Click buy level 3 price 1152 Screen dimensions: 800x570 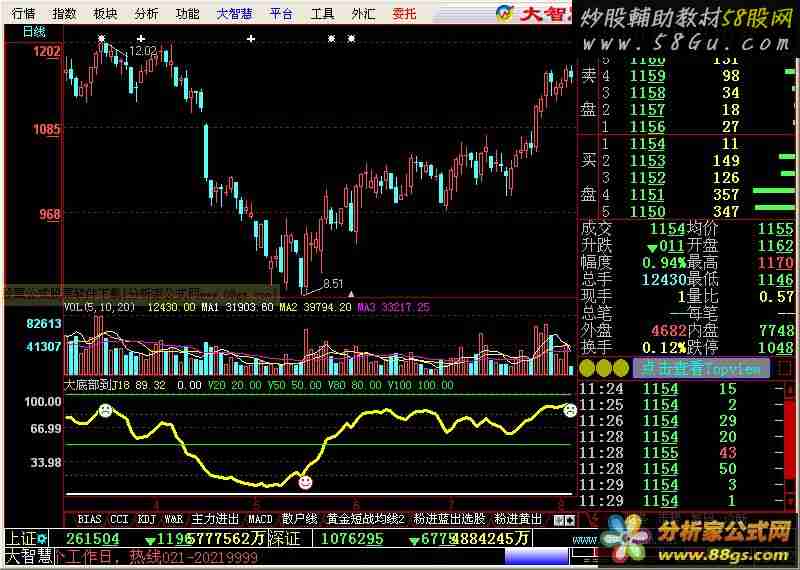point(647,178)
